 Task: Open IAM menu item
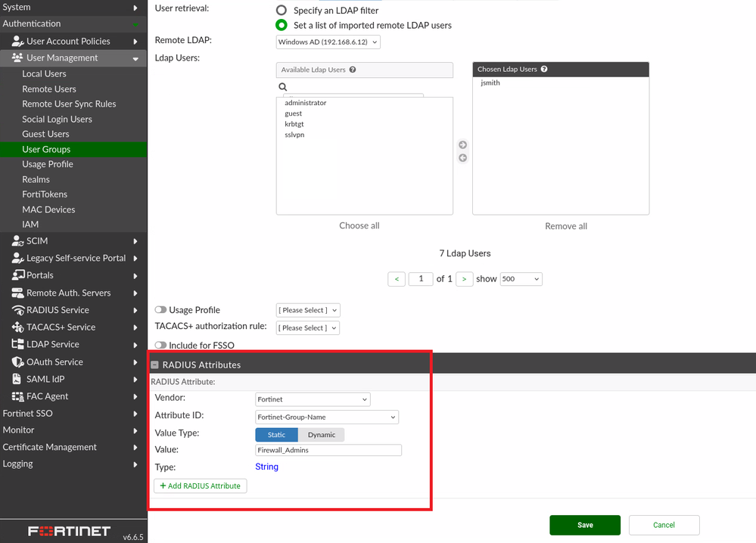click(30, 225)
